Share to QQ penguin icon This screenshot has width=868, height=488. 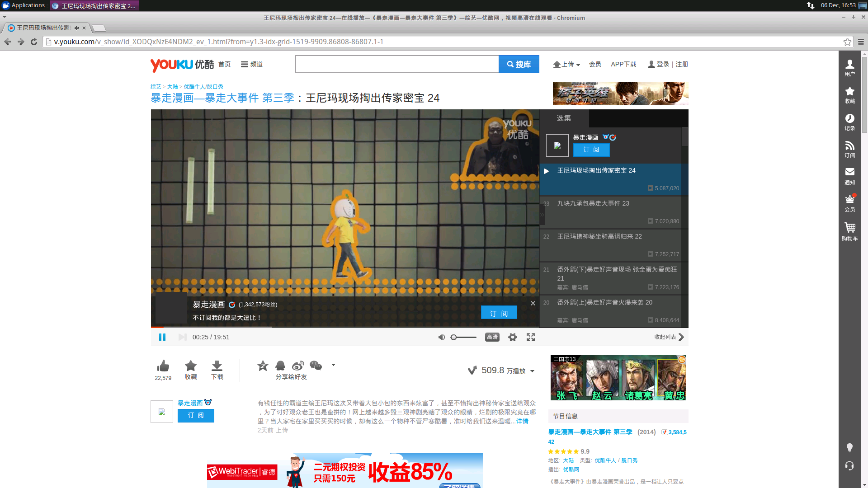(x=280, y=366)
